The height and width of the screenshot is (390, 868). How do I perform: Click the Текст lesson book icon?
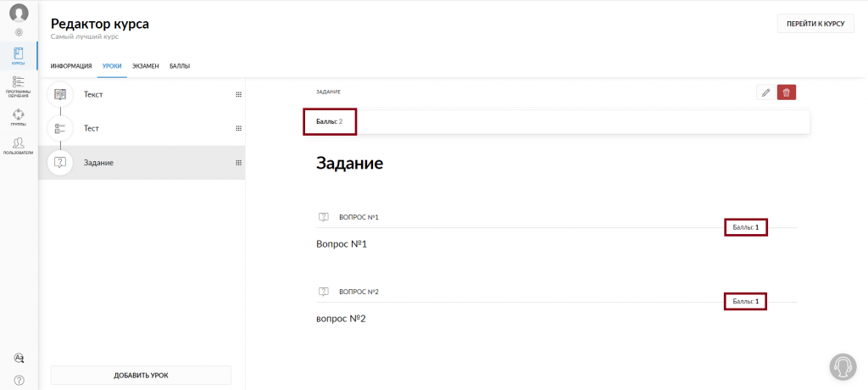(x=60, y=95)
